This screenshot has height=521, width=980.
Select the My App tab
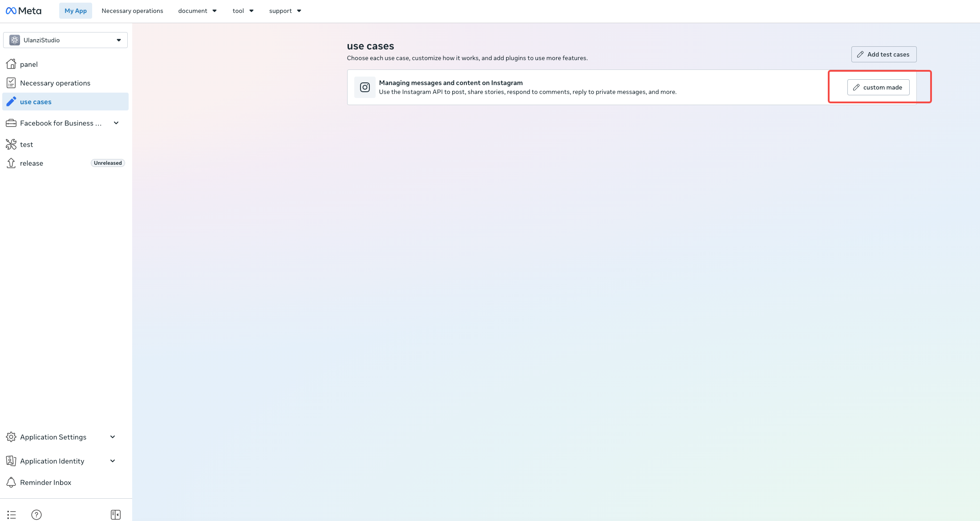click(76, 11)
